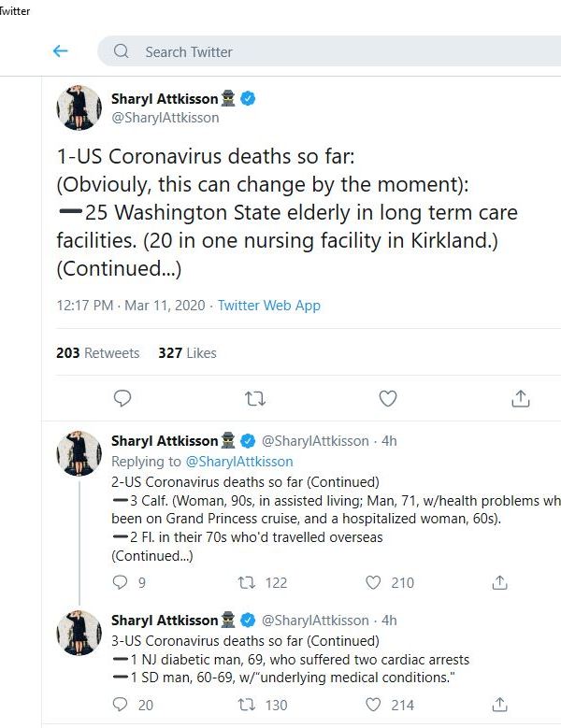Retweet the tweet with 122 retweets
561x728 pixels.
coord(248,582)
